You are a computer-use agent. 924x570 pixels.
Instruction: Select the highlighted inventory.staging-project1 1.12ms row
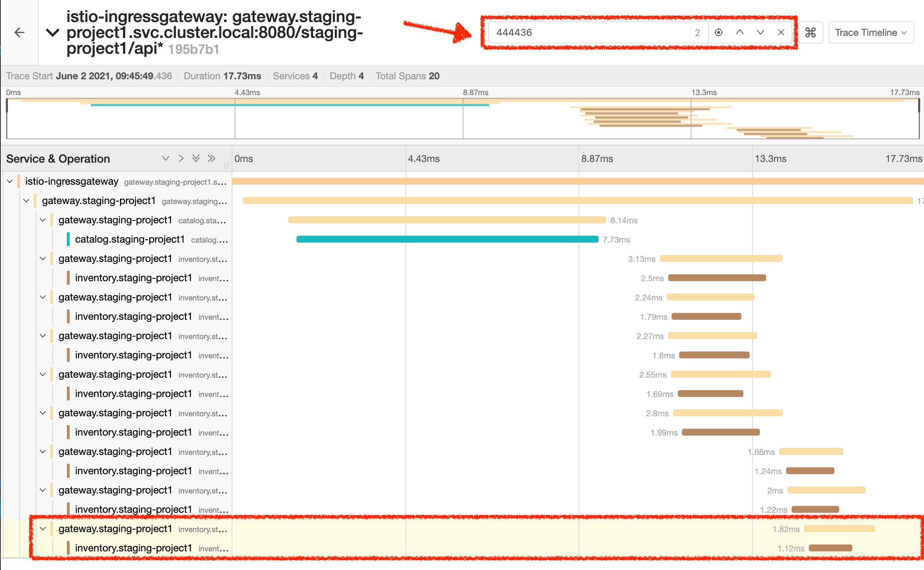tap(133, 548)
